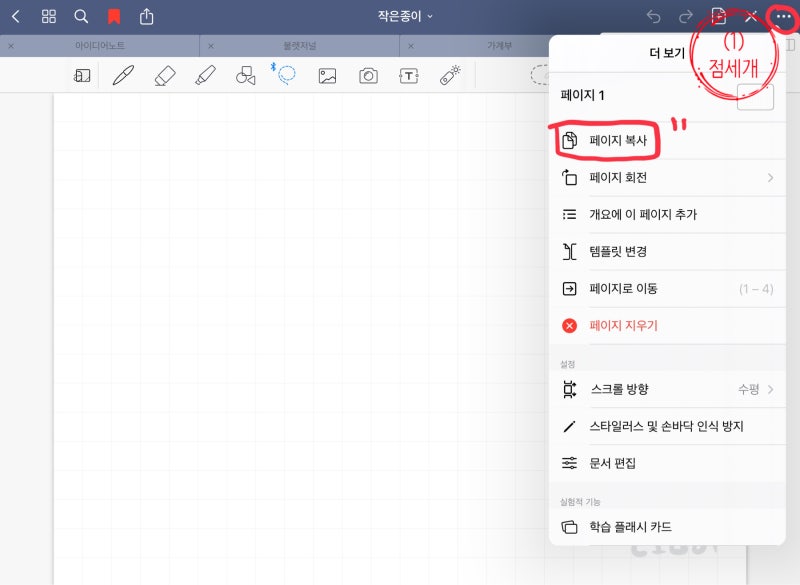The height and width of the screenshot is (585, 800).
Task: Toggle the red bookmark icon
Action: click(x=114, y=16)
